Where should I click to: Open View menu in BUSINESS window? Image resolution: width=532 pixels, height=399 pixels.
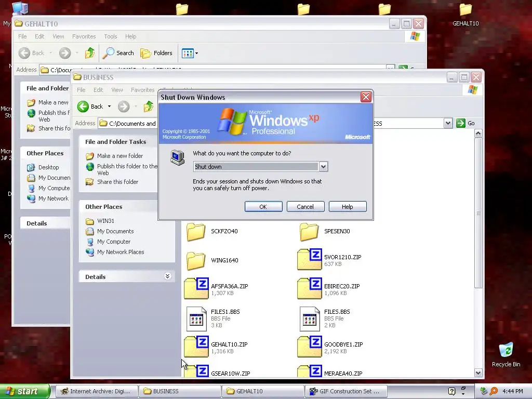click(117, 90)
